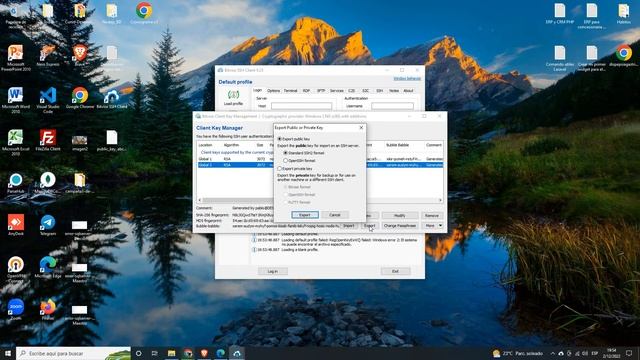
Task: Open File Explorer from the taskbar
Action: pos(171,353)
